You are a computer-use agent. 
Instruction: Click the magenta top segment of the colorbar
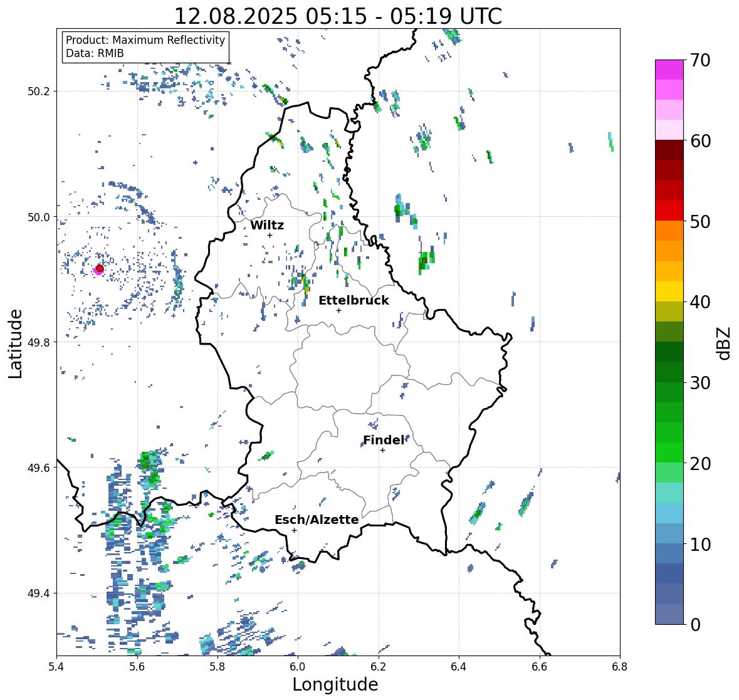669,70
